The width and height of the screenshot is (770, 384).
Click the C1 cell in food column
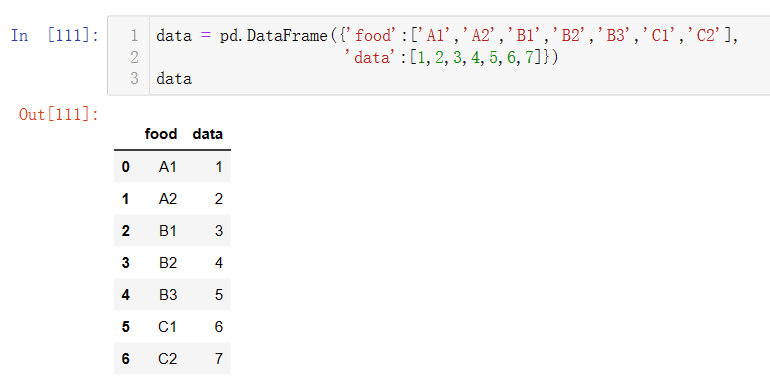click(167, 327)
